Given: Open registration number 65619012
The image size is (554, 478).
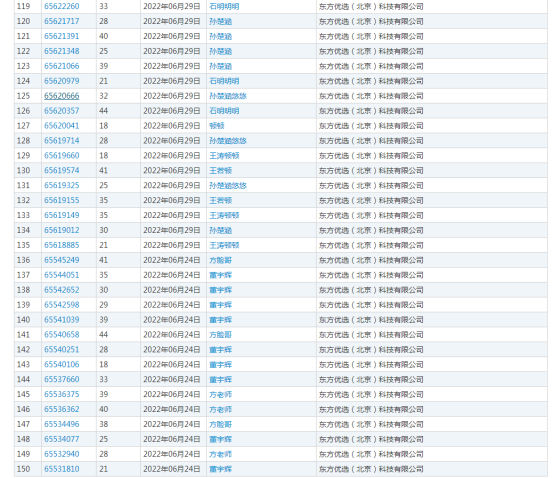Looking at the screenshot, I should pos(61,230).
